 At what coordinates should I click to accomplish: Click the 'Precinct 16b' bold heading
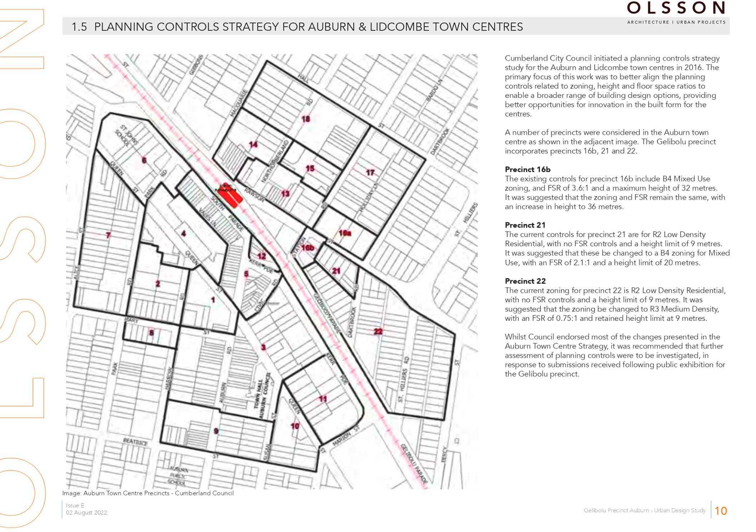[527, 170]
